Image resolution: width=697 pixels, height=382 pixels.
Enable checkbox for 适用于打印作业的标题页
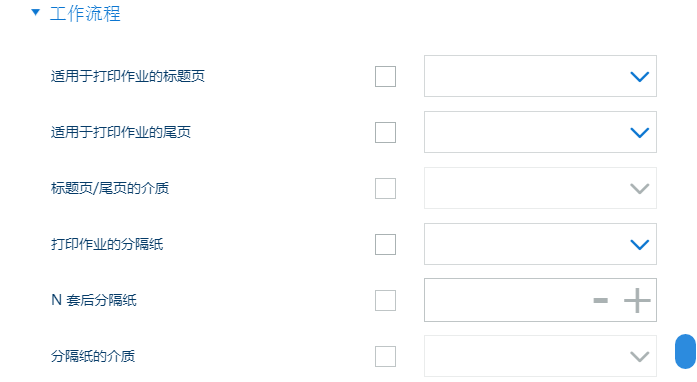[x=385, y=76]
